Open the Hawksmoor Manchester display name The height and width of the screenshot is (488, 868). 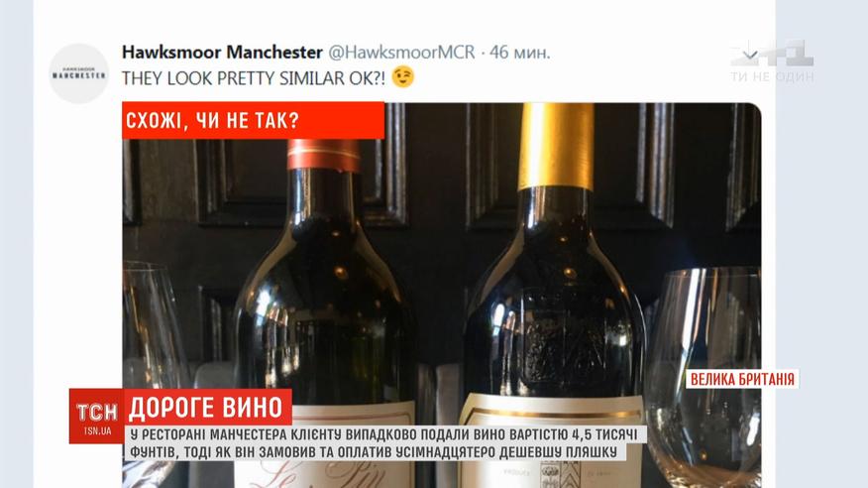click(x=222, y=52)
